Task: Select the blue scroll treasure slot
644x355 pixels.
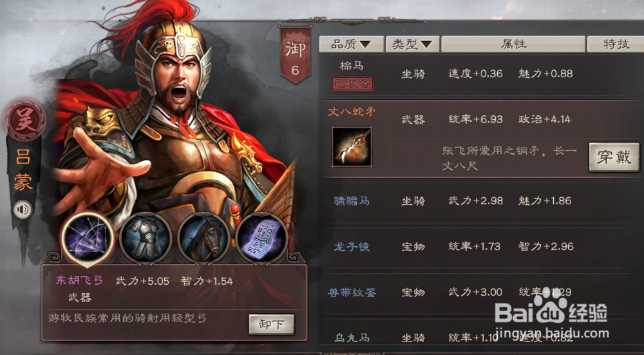Action: click(x=261, y=238)
